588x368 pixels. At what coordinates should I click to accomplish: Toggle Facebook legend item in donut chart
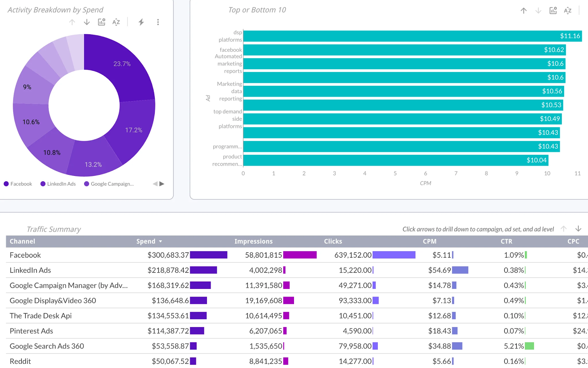[x=18, y=184]
